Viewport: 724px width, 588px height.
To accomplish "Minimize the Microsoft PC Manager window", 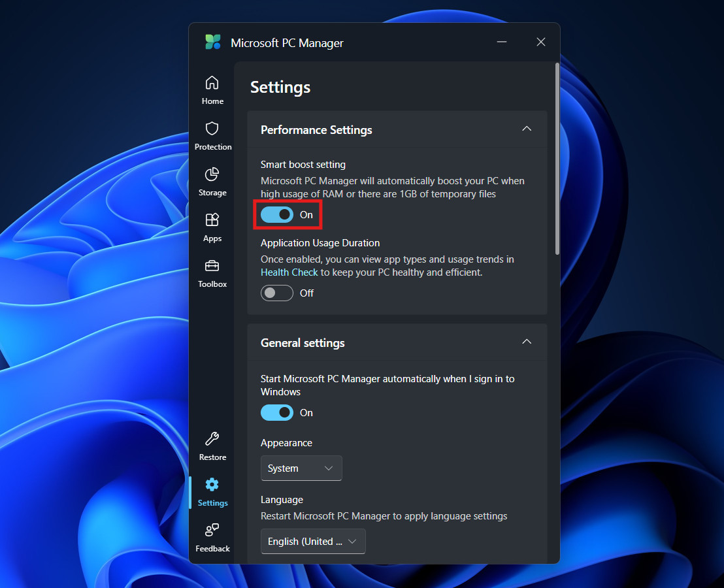I will pyautogui.click(x=502, y=42).
